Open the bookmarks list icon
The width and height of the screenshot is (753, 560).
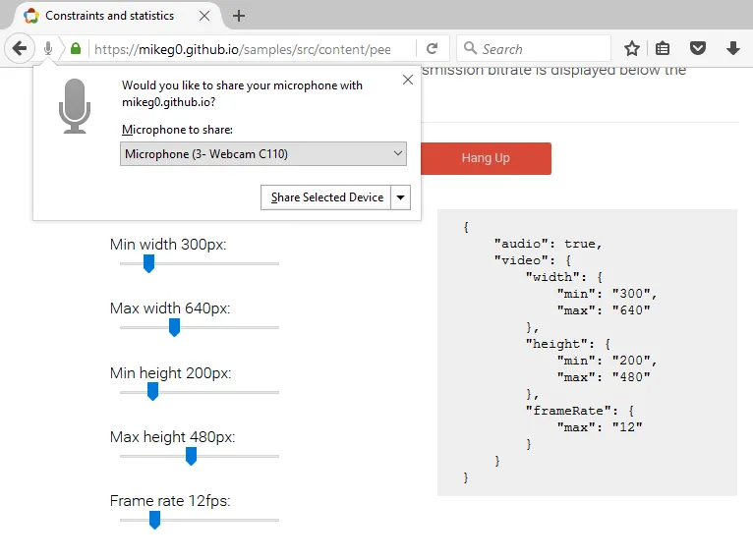[663, 48]
